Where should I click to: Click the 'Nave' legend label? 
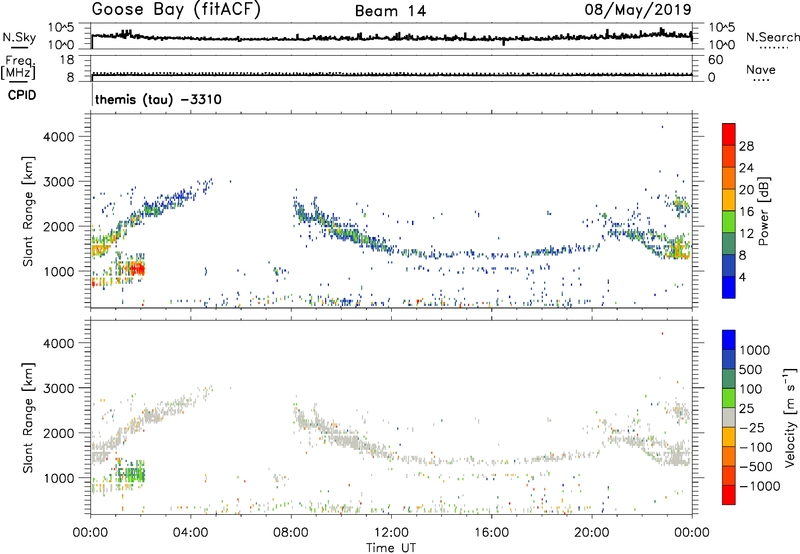pyautogui.click(x=761, y=70)
